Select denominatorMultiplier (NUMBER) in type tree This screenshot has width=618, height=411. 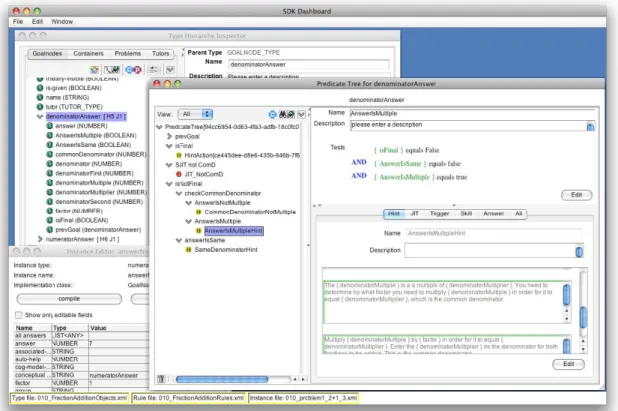coord(101,192)
